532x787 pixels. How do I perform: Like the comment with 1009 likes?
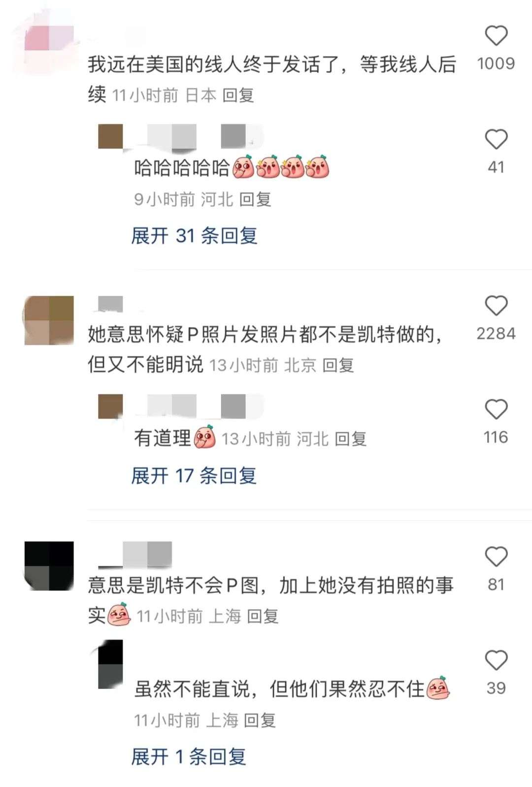coord(496,36)
